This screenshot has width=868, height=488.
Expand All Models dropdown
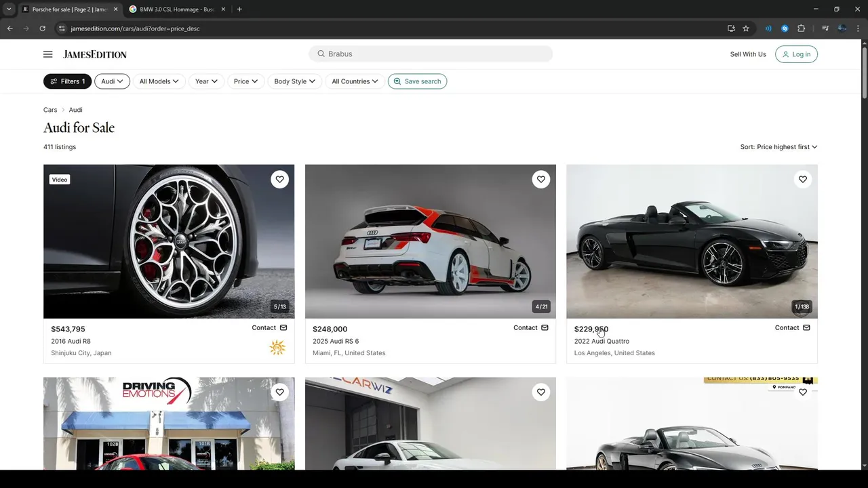coord(159,81)
